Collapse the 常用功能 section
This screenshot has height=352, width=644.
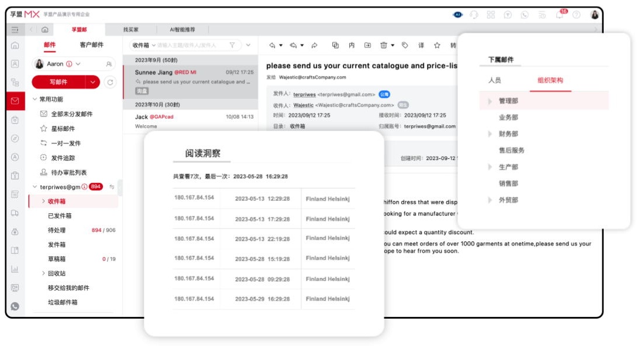35,100
